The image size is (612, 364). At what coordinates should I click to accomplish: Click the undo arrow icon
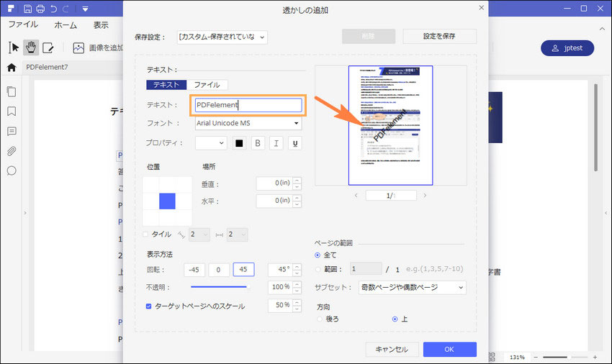tap(53, 9)
